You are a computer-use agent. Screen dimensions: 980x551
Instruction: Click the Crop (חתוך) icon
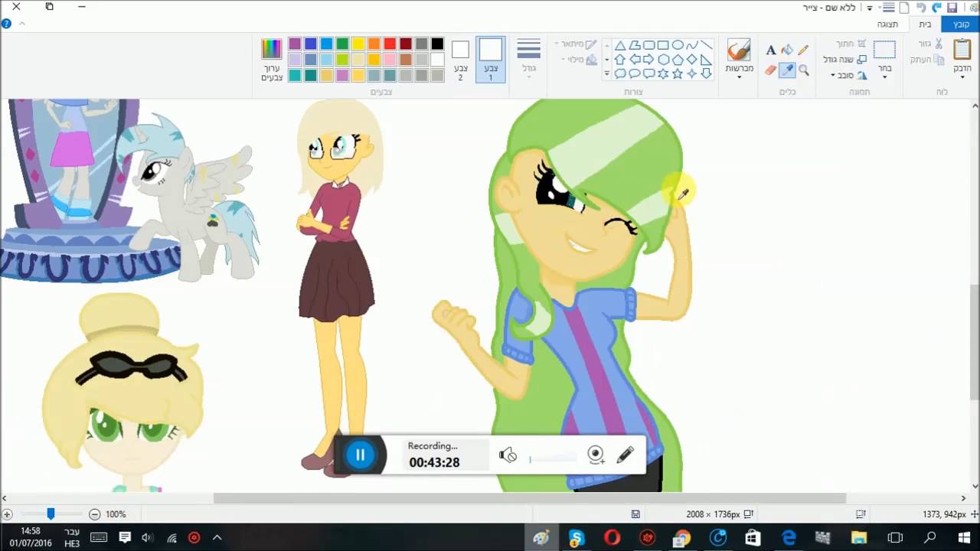click(861, 44)
